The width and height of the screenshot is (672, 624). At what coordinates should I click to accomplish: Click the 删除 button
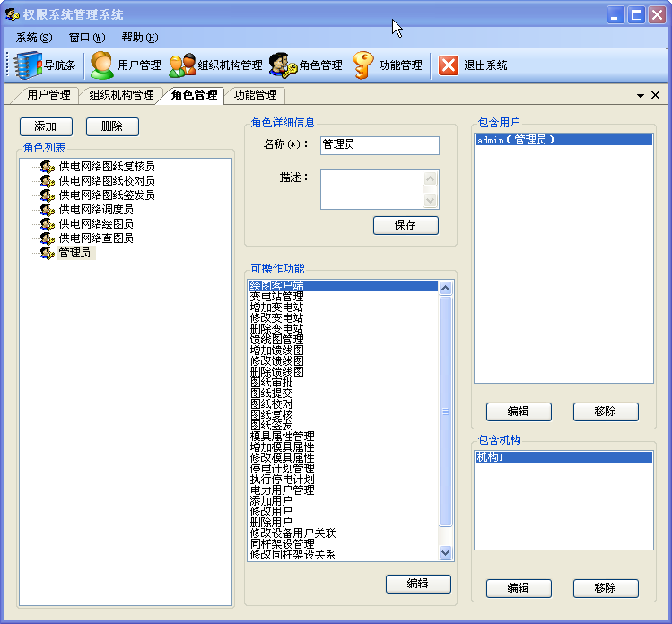(112, 126)
